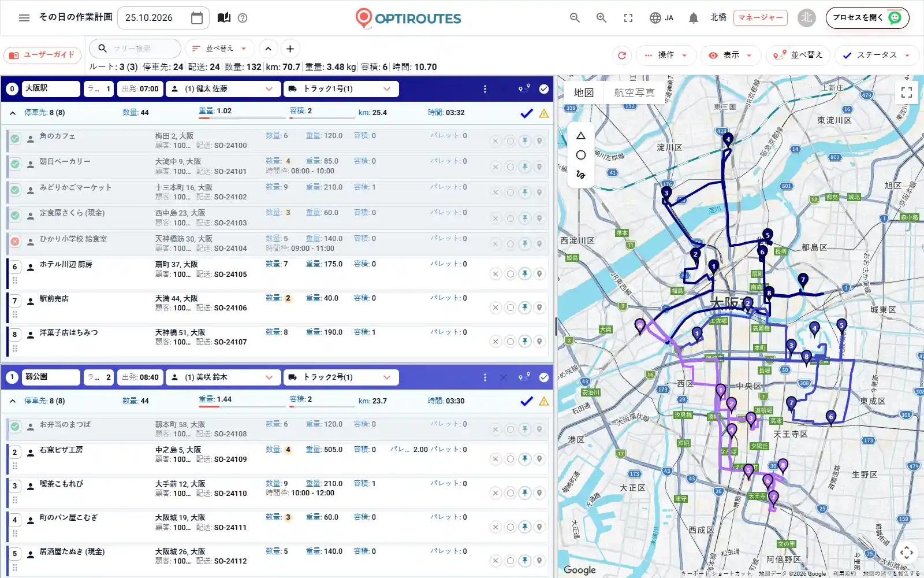Click the zoom search icon in header
Image resolution: width=924 pixels, height=578 pixels.
pos(601,18)
